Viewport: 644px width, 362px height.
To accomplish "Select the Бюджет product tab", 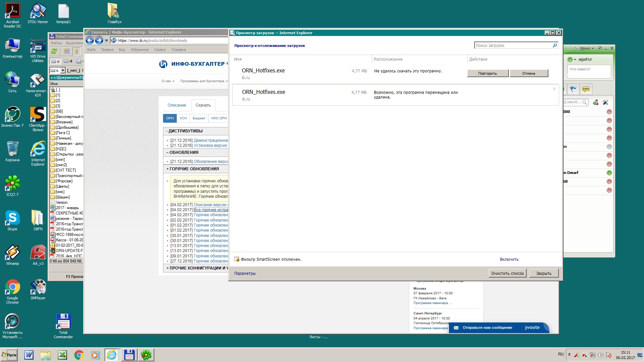I will 199,118.
